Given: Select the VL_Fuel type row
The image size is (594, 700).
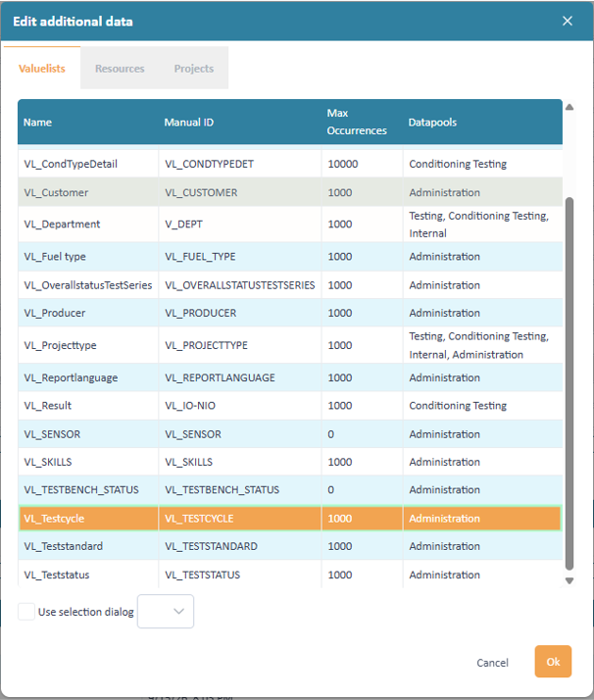Looking at the screenshot, I should pyautogui.click(x=290, y=257).
